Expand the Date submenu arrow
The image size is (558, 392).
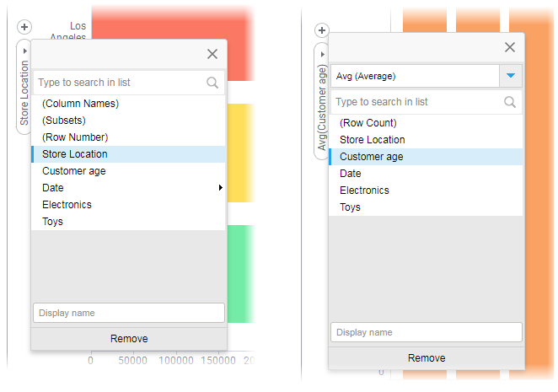pyautogui.click(x=220, y=188)
